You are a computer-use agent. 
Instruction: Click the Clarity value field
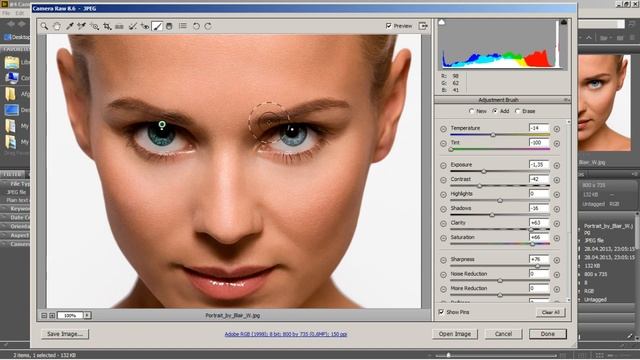[539, 223]
